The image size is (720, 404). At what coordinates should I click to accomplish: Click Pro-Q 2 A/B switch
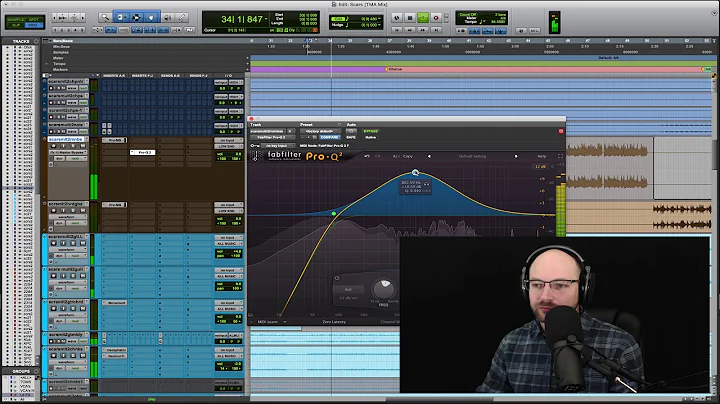(x=396, y=157)
